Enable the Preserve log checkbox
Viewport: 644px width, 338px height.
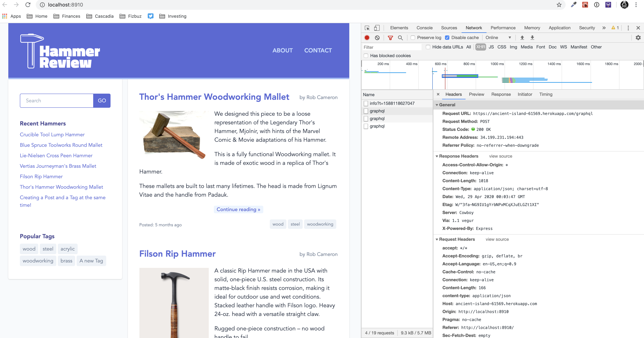413,38
